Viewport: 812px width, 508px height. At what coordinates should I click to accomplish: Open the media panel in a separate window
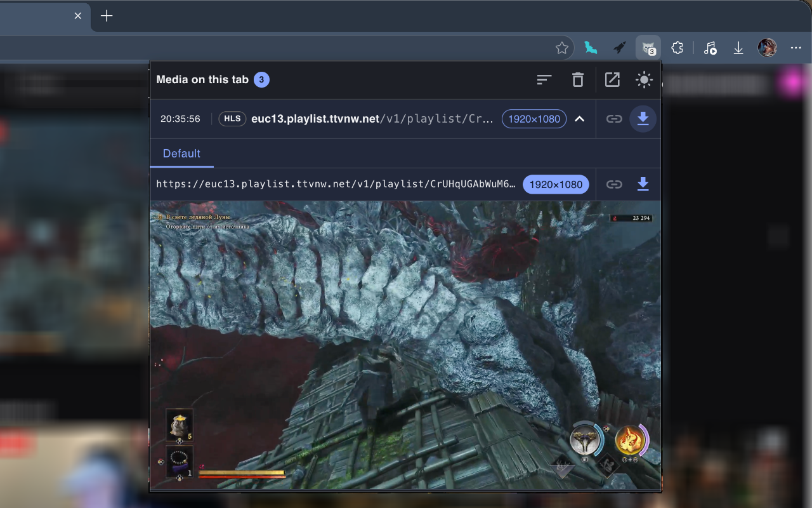pyautogui.click(x=612, y=79)
